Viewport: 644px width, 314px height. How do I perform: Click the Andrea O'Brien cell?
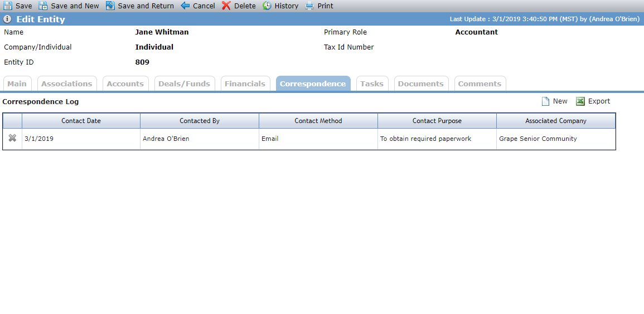pyautogui.click(x=200, y=139)
